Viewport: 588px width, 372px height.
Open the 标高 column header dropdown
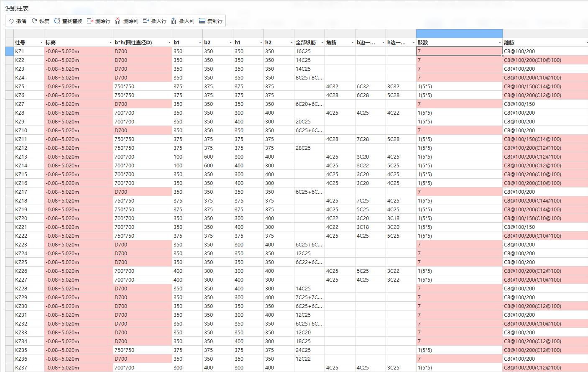click(110, 43)
